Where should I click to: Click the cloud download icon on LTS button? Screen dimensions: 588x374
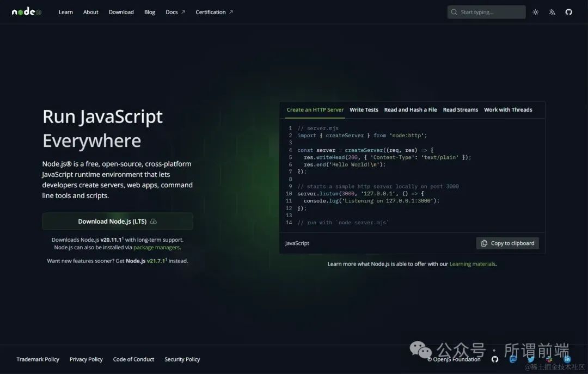[x=154, y=222]
